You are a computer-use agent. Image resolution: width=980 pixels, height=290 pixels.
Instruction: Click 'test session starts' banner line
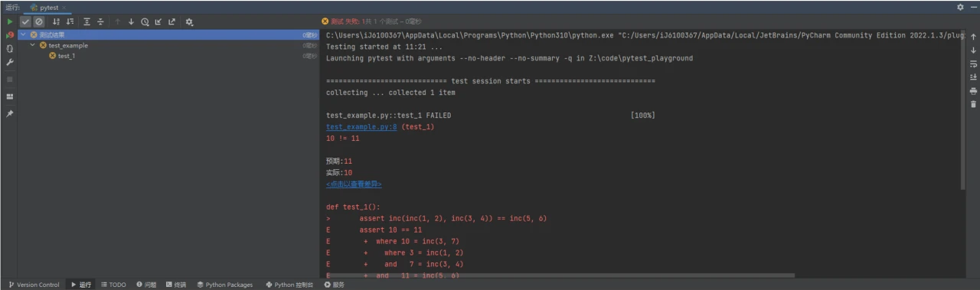tap(491, 81)
